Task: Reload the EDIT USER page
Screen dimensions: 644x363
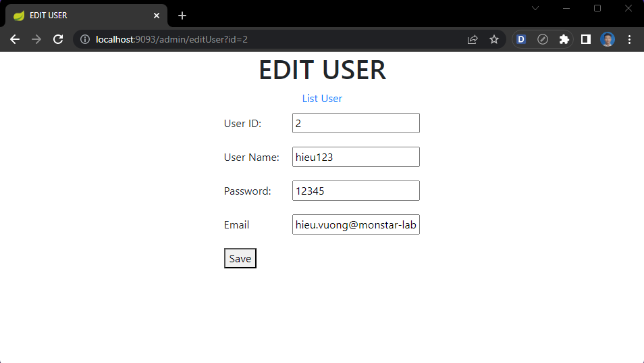Action: click(58, 39)
